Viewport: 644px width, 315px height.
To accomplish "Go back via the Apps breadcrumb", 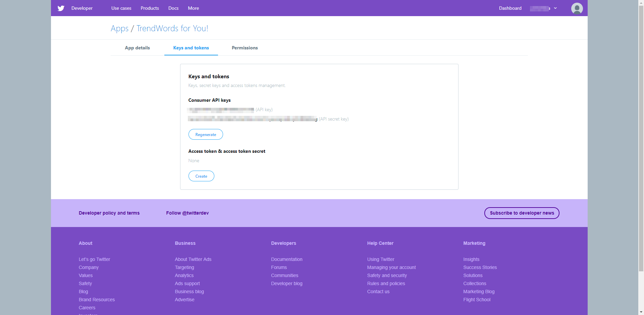I will [119, 28].
